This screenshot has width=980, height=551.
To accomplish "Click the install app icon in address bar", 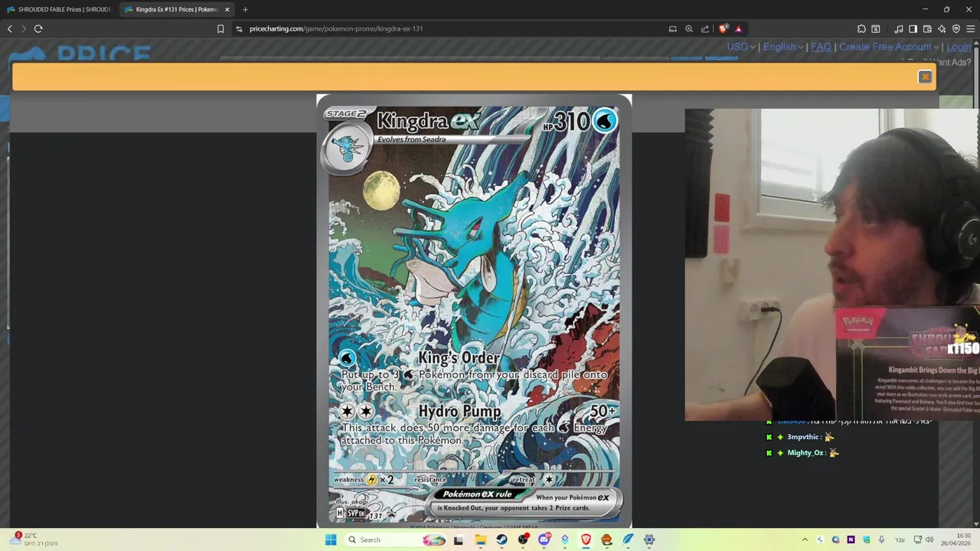I will [673, 29].
